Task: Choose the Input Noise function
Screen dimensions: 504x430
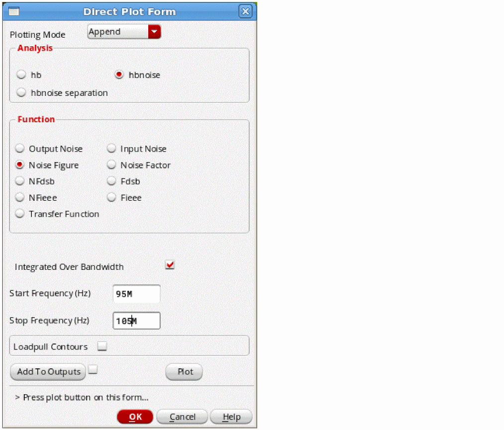Action: click(x=111, y=148)
